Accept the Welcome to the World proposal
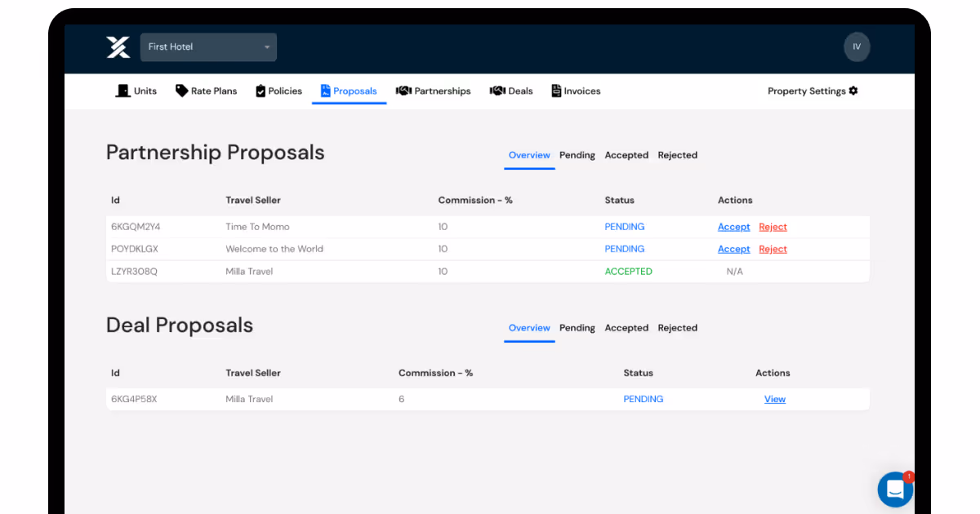Viewport: 980px width, 514px height. point(733,249)
